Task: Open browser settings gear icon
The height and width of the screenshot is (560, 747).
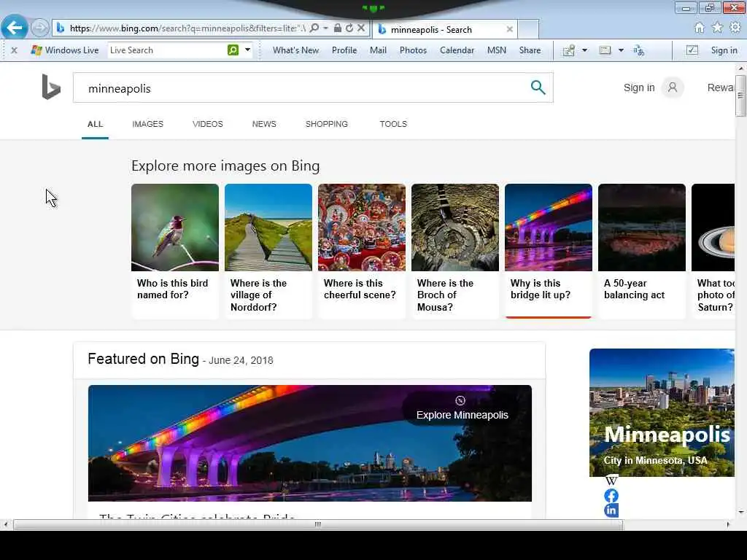Action: click(735, 28)
